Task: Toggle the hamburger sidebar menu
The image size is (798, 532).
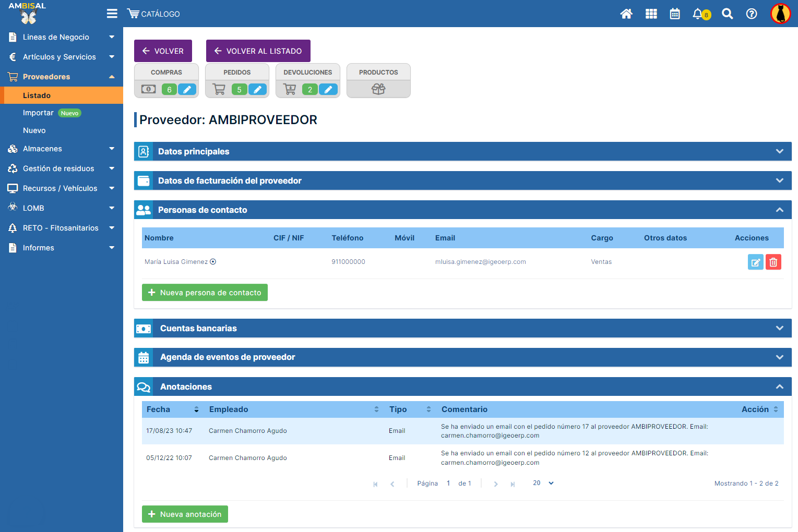Action: point(112,14)
